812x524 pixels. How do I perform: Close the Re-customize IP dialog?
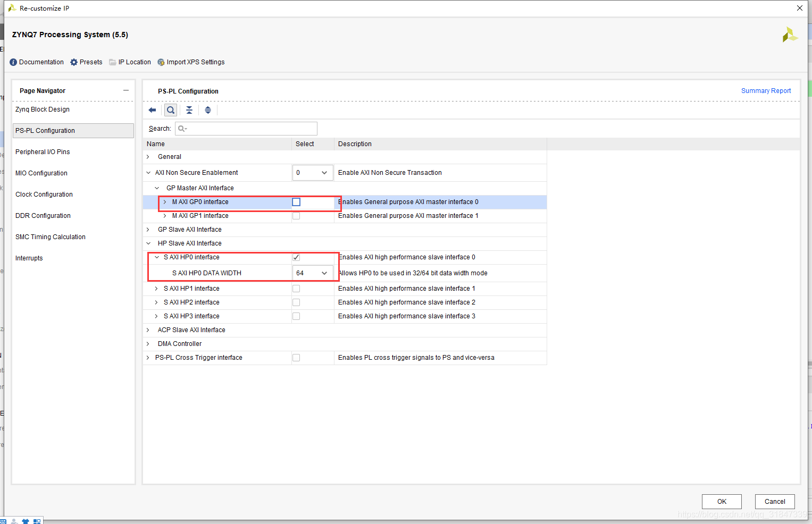pyautogui.click(x=800, y=8)
